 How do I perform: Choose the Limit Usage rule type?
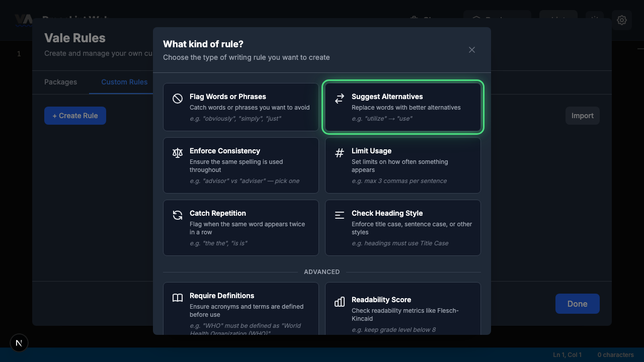403,165
